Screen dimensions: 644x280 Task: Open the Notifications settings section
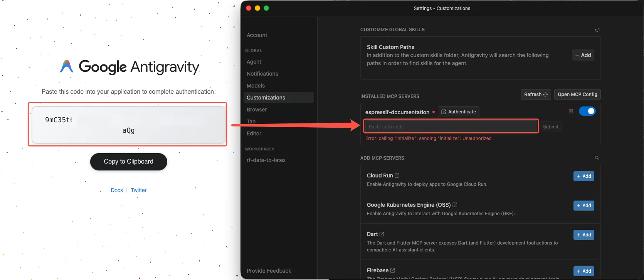(262, 74)
